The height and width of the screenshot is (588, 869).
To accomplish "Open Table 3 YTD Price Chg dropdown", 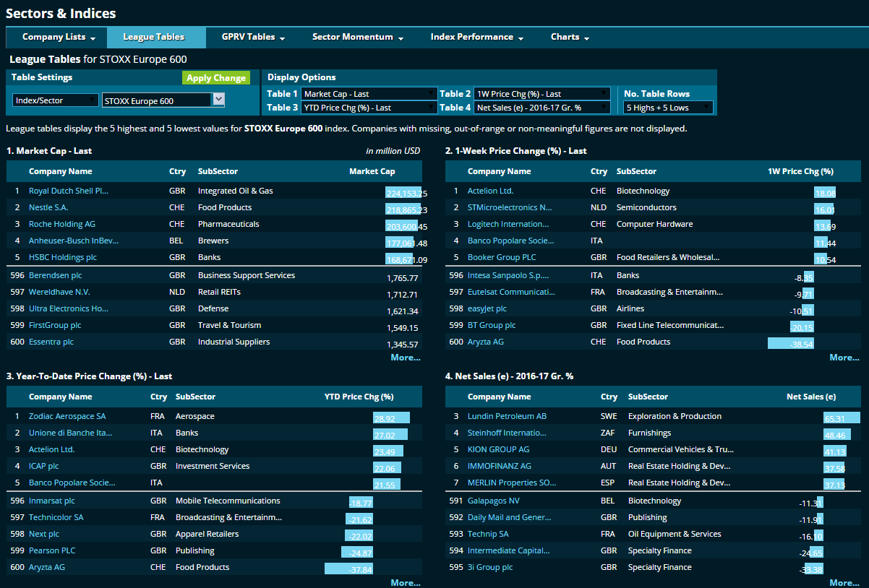I will 369,108.
